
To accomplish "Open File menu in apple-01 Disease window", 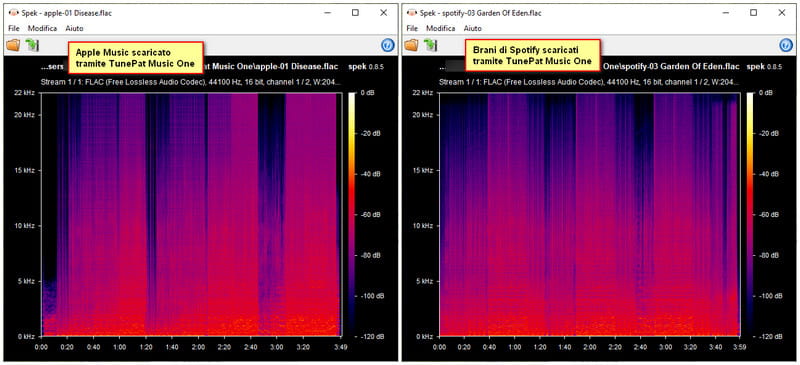I will click(14, 29).
